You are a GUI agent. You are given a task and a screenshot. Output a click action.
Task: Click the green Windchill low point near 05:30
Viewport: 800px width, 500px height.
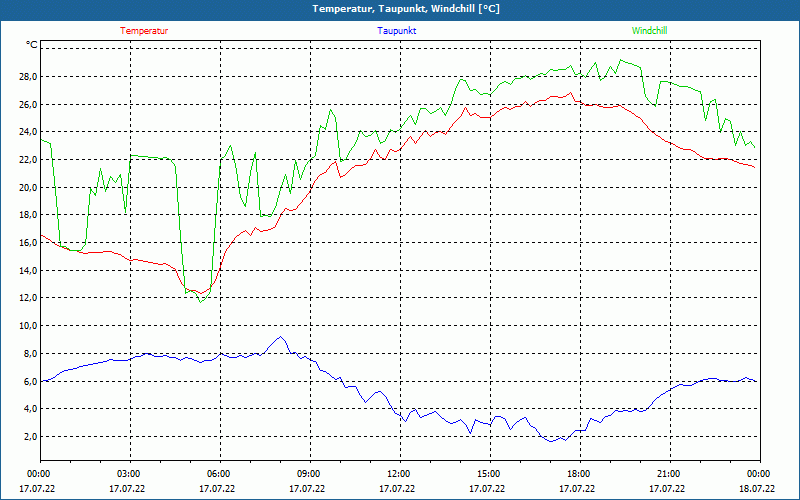click(x=201, y=301)
